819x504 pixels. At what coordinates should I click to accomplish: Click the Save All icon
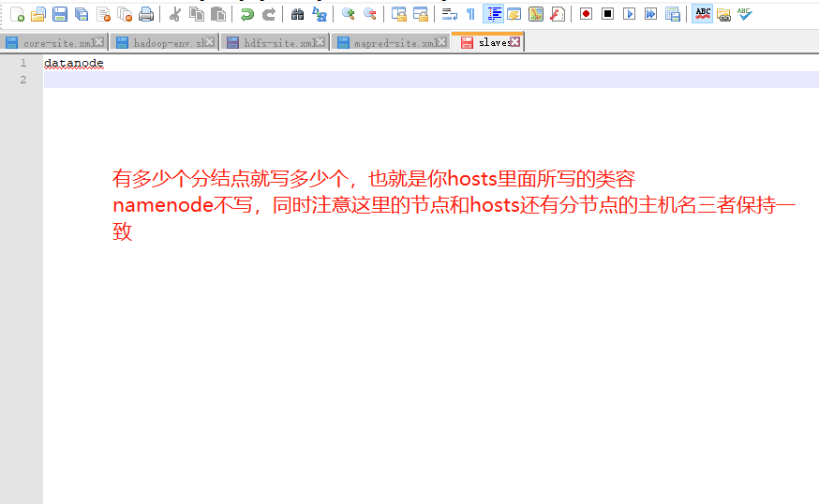click(82, 14)
